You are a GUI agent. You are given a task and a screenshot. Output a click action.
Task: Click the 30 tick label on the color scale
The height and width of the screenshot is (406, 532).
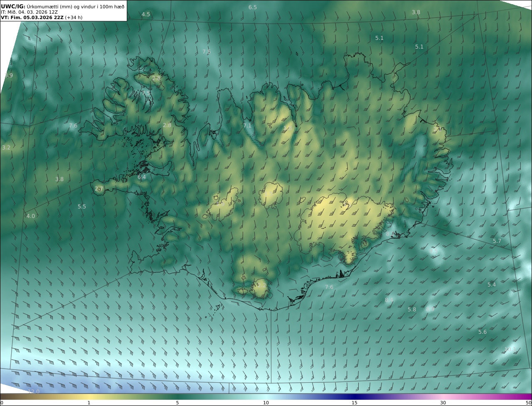[443, 403]
